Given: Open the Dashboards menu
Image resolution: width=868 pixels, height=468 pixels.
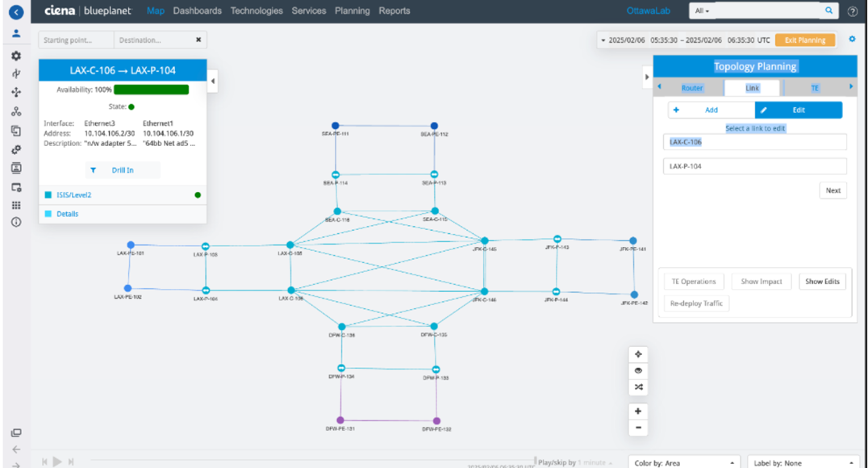Looking at the screenshot, I should (197, 11).
